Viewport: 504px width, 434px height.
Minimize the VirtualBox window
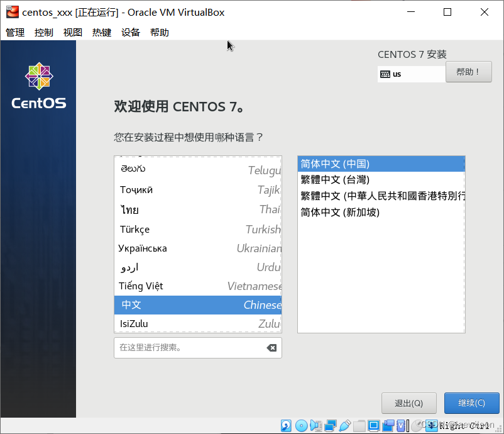[411, 12]
